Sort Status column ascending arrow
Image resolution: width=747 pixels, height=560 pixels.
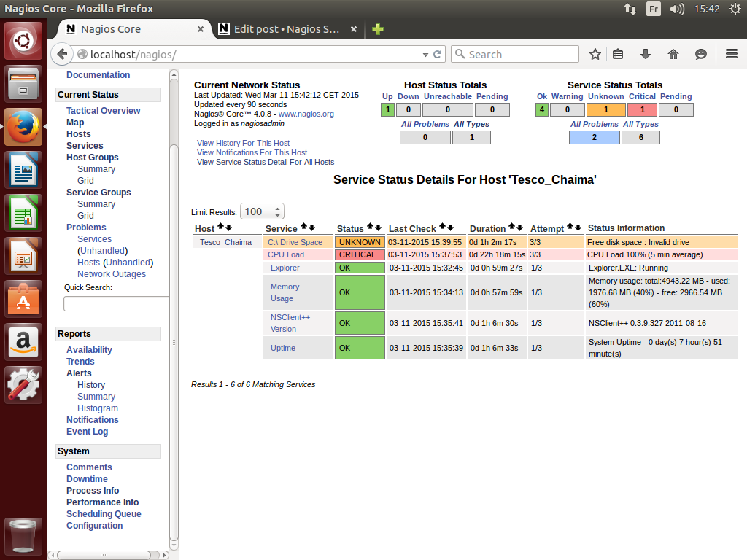(370, 227)
